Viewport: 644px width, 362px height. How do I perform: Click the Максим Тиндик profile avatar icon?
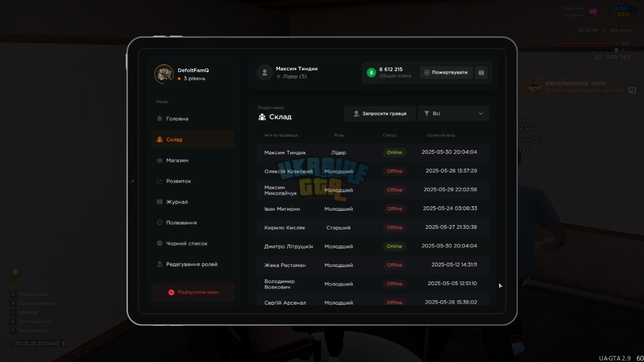click(x=265, y=72)
